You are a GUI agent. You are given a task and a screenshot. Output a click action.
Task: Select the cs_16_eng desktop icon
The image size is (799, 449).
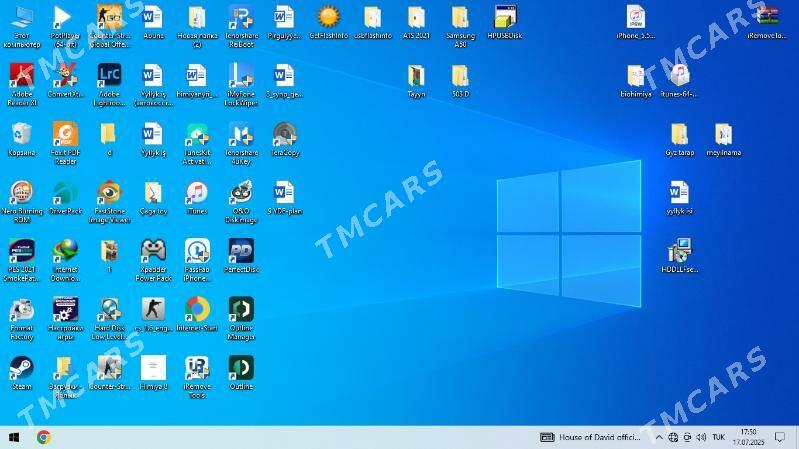point(153,315)
